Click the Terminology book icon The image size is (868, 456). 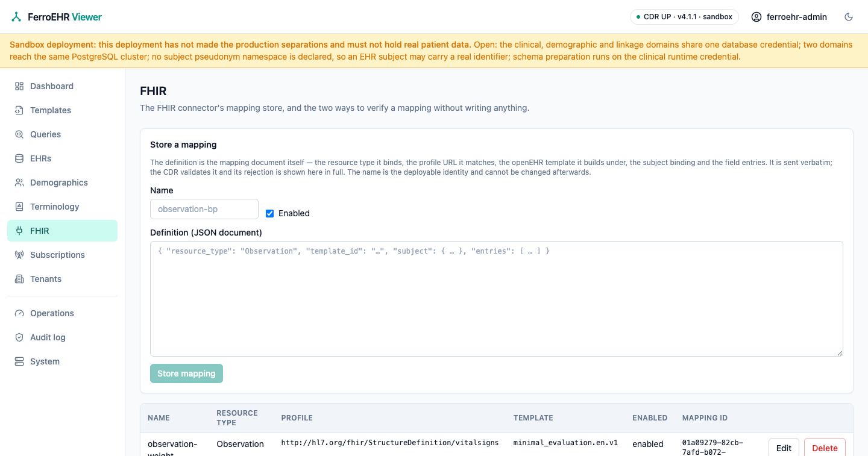(x=19, y=207)
